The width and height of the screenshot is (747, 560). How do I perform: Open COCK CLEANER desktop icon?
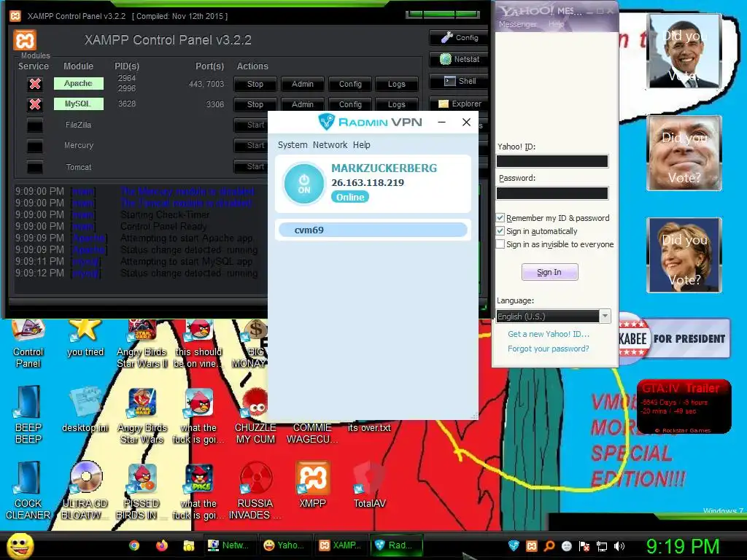28,491
